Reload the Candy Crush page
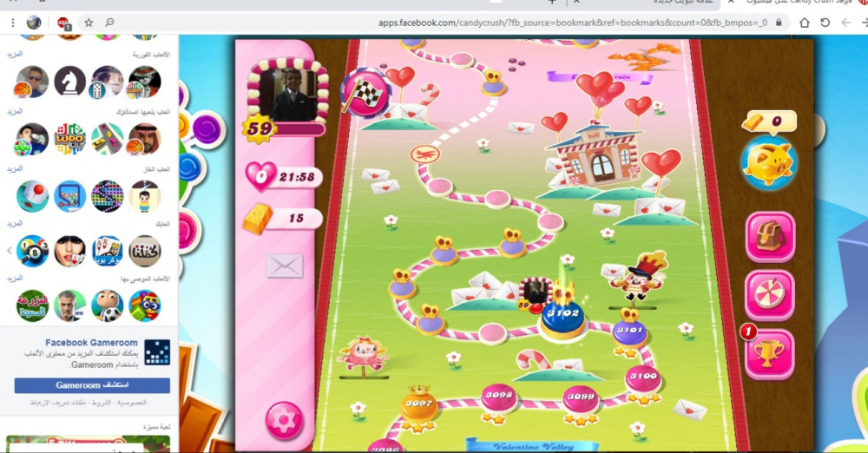868x453 pixels. point(825,23)
